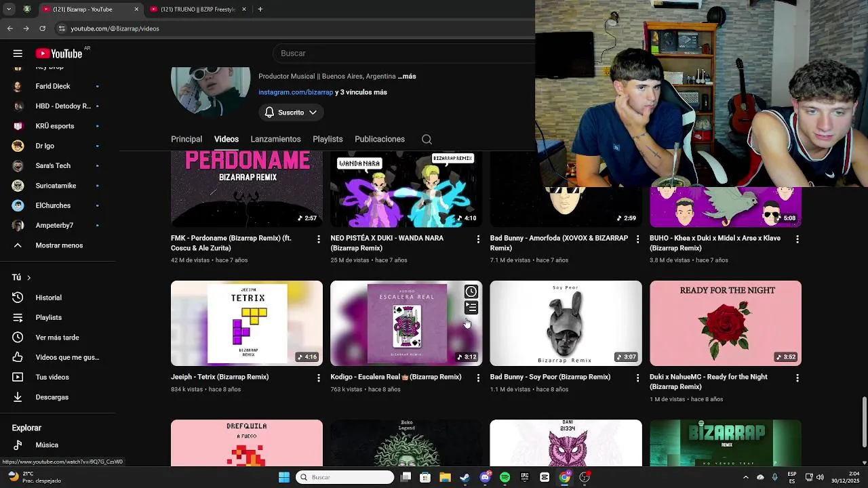Play the Ready for the Night rose thumbnail
Screen dimensions: 868x488
pos(726,323)
